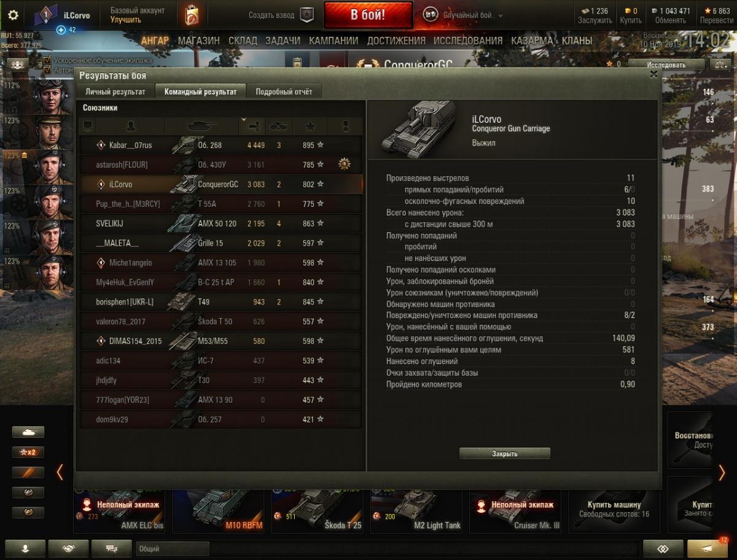The image size is (737, 560).
Task: Open the Подробный отчёт tab
Action: 284,91
